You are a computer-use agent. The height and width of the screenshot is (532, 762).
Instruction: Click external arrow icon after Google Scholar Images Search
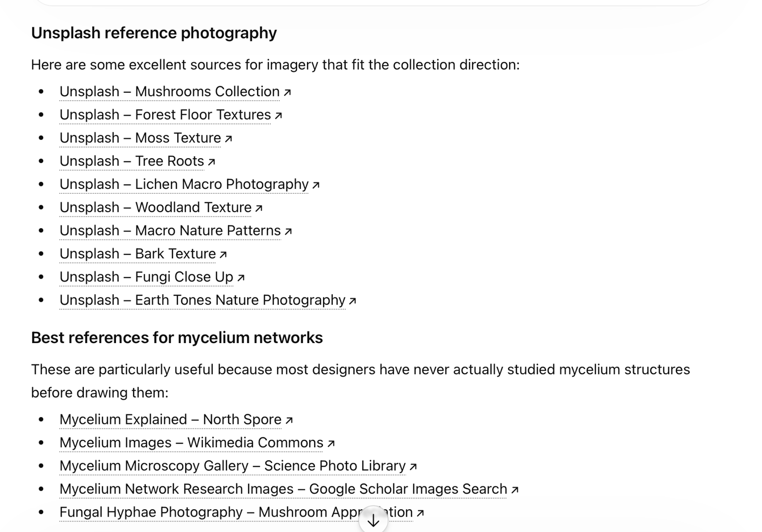click(514, 490)
